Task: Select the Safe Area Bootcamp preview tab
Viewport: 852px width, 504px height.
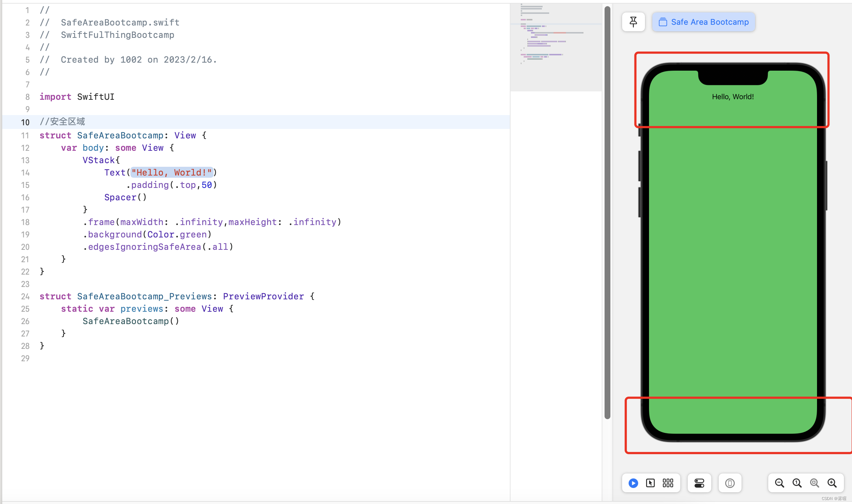Action: click(703, 22)
